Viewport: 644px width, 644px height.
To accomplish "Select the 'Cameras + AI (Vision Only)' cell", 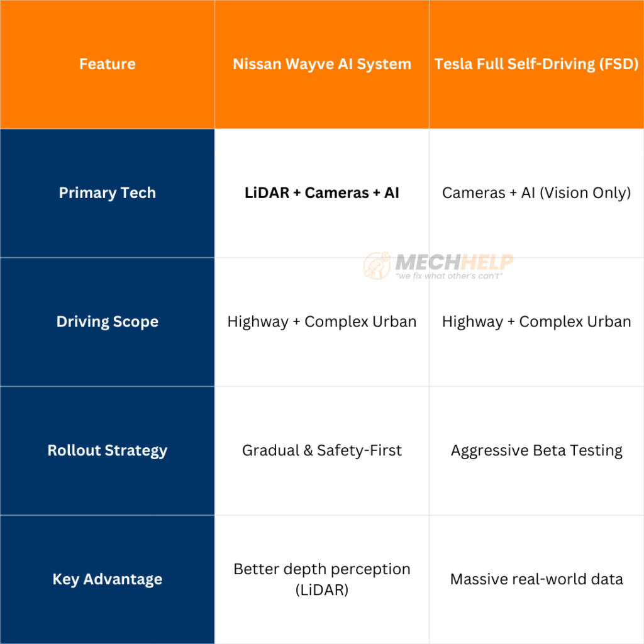I will (x=536, y=193).
